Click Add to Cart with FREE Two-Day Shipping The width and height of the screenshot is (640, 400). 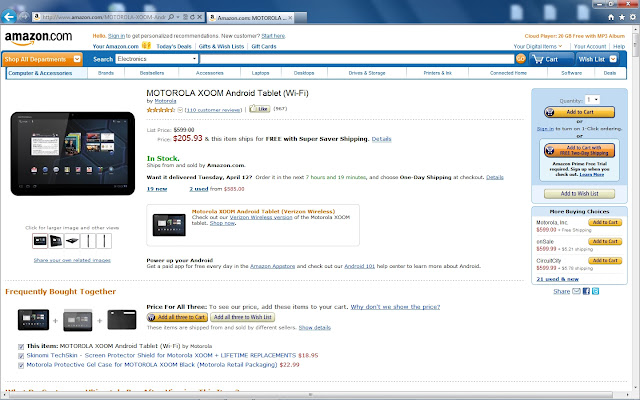(x=579, y=150)
